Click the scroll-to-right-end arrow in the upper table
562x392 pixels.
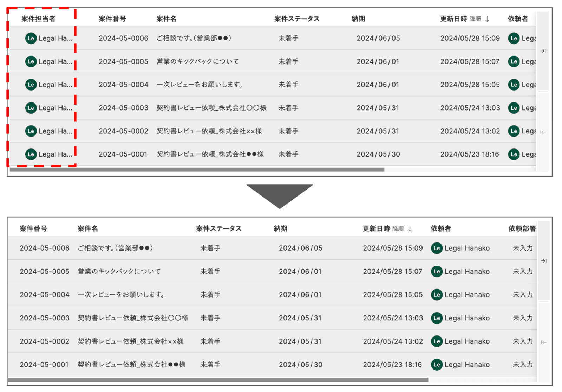click(543, 51)
